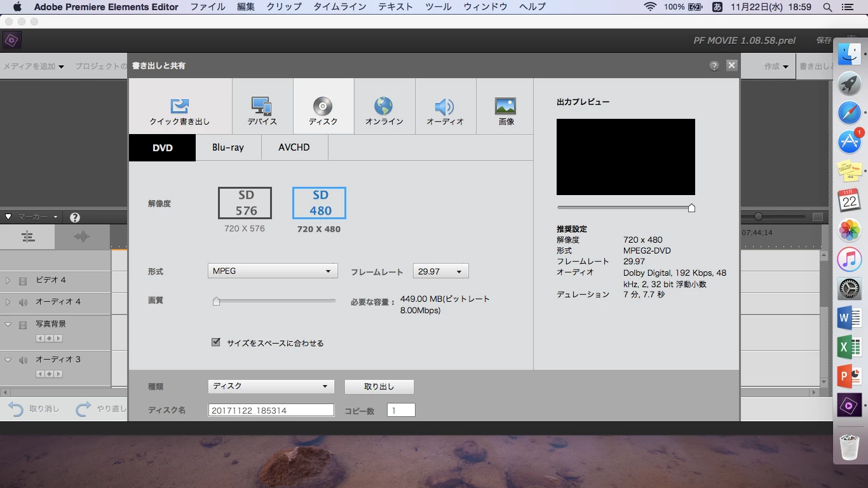Screen dimensions: 868x488
Task: Select the 画像 (Image) export option
Action: coord(506,106)
